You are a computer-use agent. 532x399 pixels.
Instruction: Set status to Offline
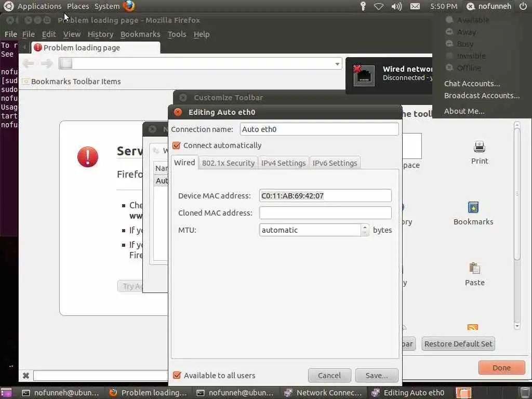(469, 68)
